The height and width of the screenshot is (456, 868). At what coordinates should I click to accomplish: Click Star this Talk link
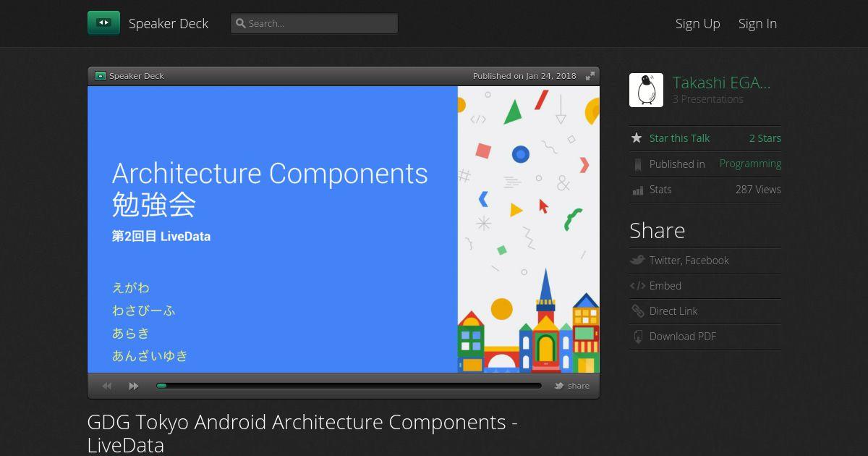[x=679, y=138]
